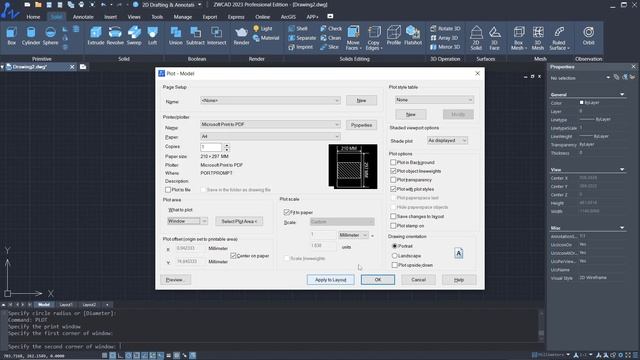This screenshot has width=640, height=360.
Task: Collapse the View section in Properties
Action: point(622,169)
